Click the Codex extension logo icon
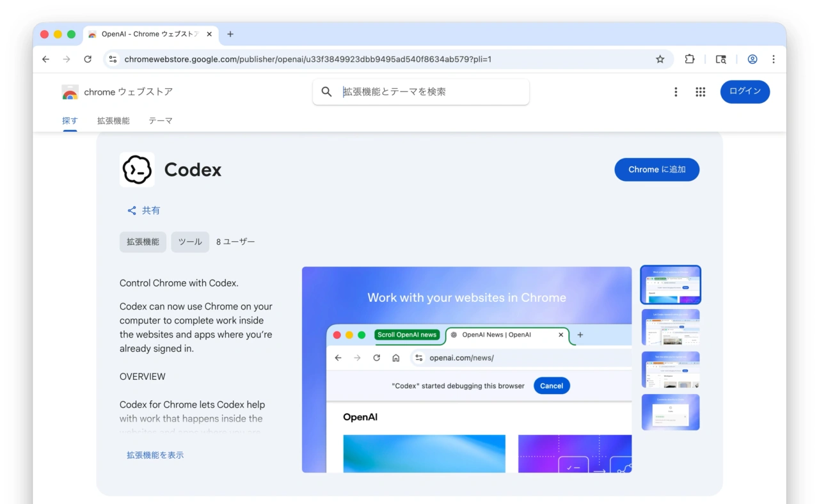This screenshot has width=819, height=504. pos(137,169)
